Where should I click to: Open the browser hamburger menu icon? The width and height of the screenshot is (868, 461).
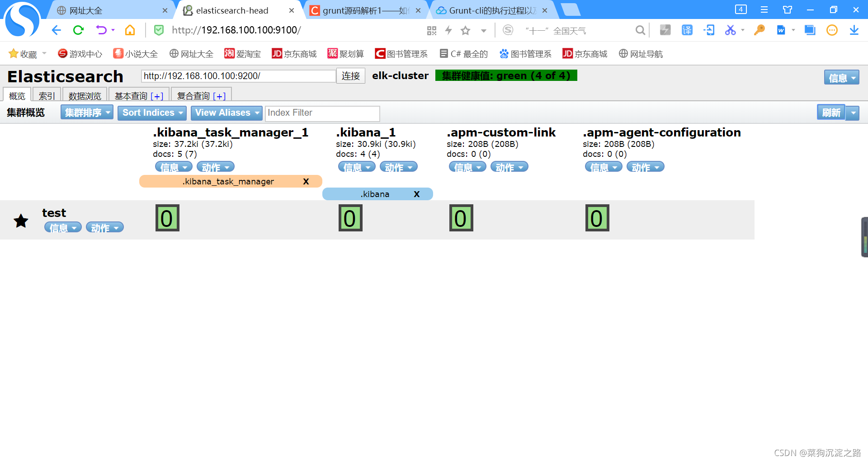pyautogui.click(x=764, y=9)
